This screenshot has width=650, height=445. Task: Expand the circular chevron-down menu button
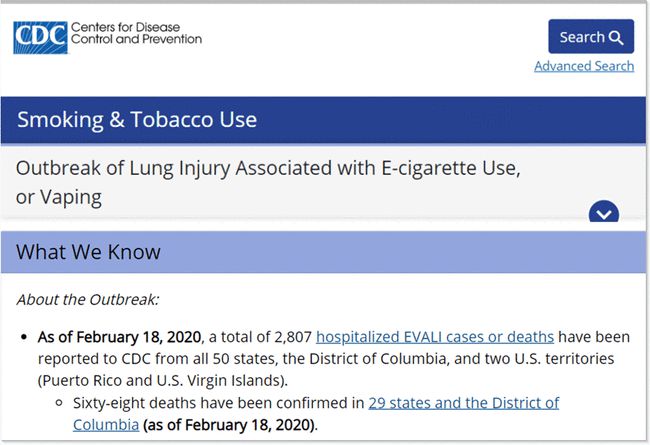[x=604, y=214]
